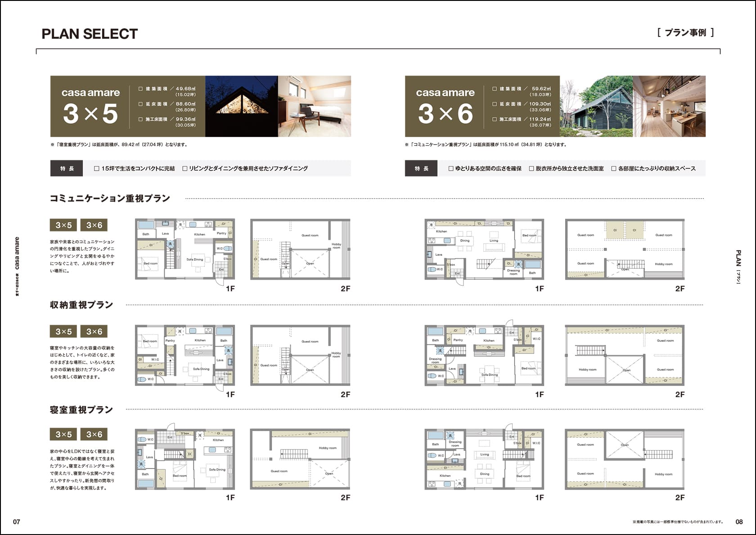Select the casa amare 3×6 title banner
Image resolution: width=756 pixels, height=535 pixels.
[482, 106]
